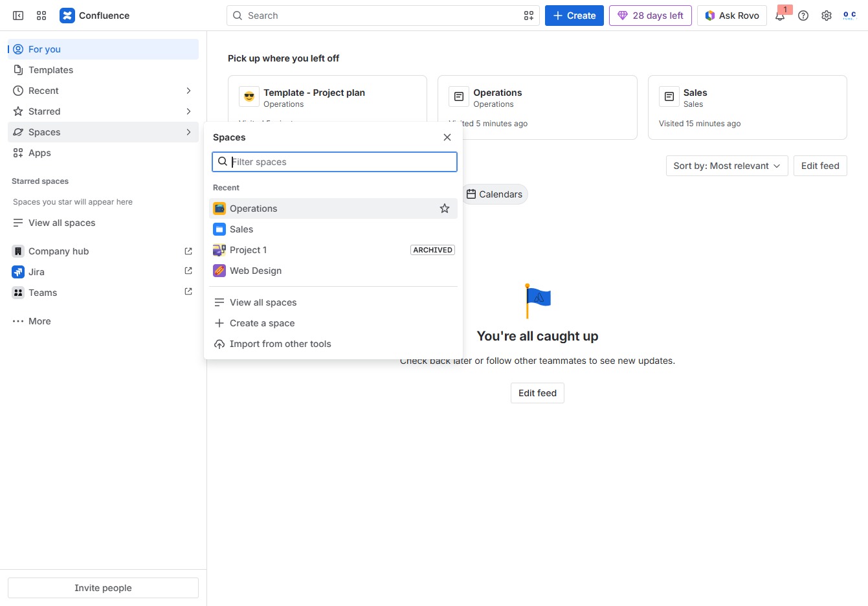Expand the Starred submenu chevron
This screenshot has width=868, height=606.
pyautogui.click(x=188, y=111)
